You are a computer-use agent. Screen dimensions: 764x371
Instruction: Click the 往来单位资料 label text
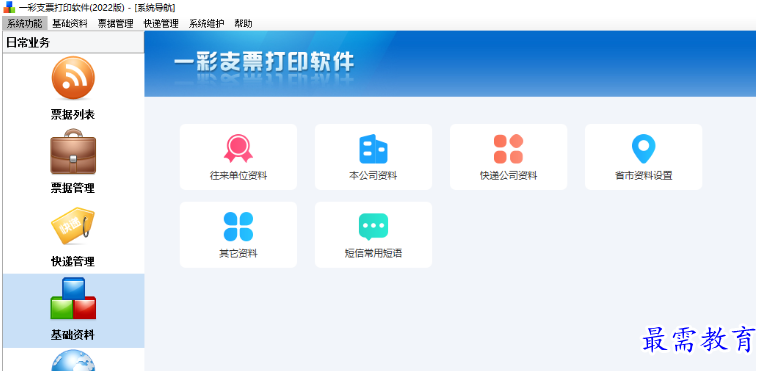[238, 176]
